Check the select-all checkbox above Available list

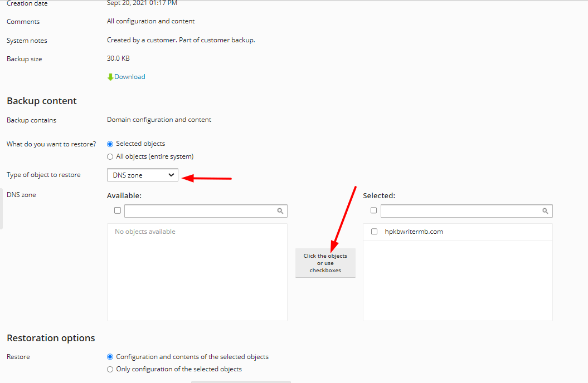point(117,210)
